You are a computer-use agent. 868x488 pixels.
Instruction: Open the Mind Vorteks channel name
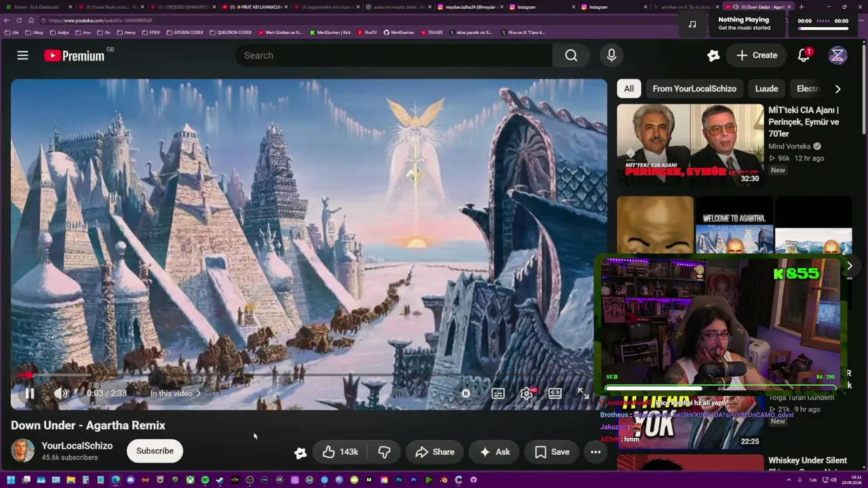coord(790,146)
